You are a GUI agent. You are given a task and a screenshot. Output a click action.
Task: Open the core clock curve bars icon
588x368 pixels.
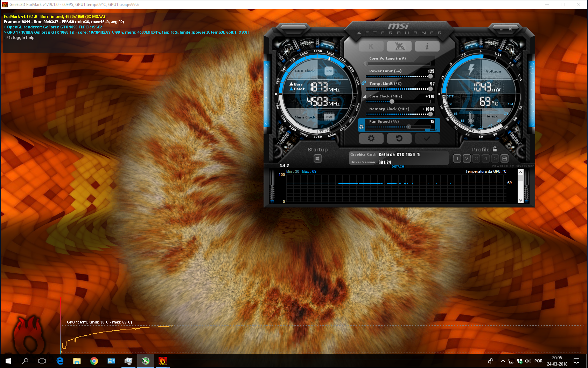click(364, 96)
